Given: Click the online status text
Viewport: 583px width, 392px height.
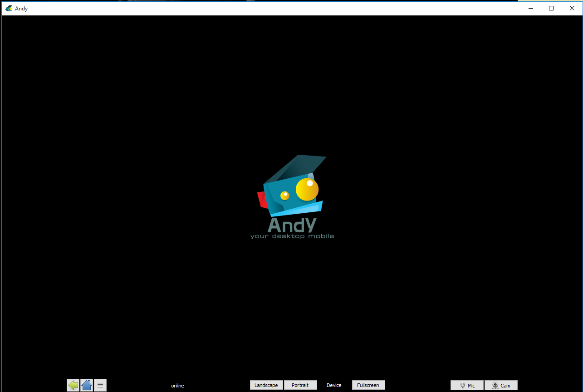Looking at the screenshot, I should pyautogui.click(x=177, y=386).
